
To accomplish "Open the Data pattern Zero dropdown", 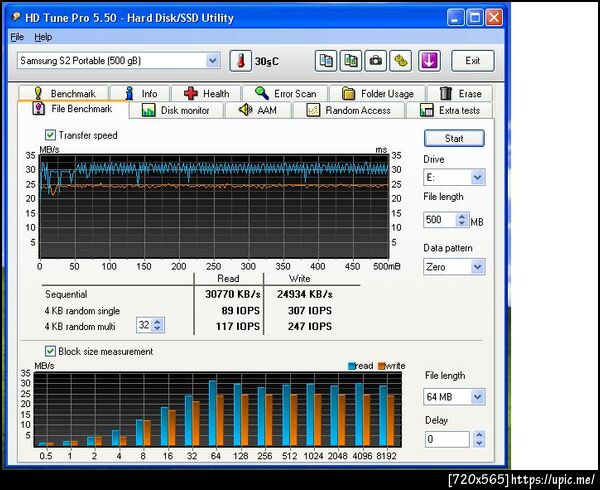I will (478, 267).
